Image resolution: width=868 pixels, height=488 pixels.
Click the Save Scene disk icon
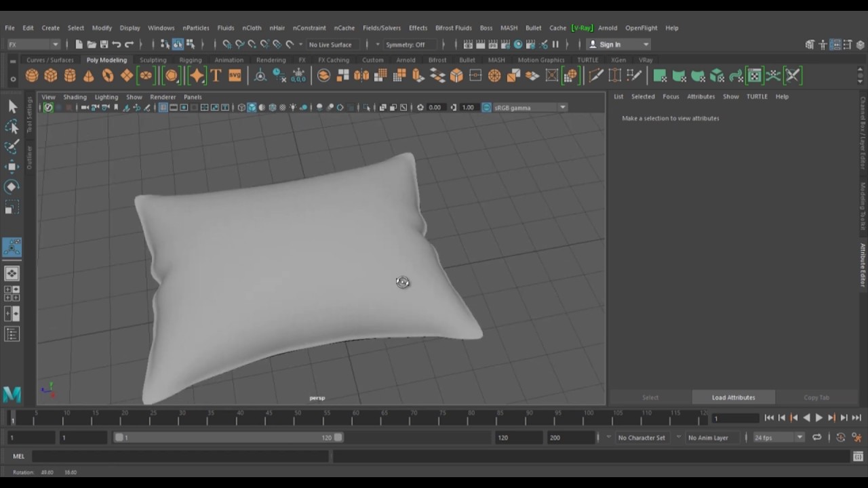[x=104, y=45]
